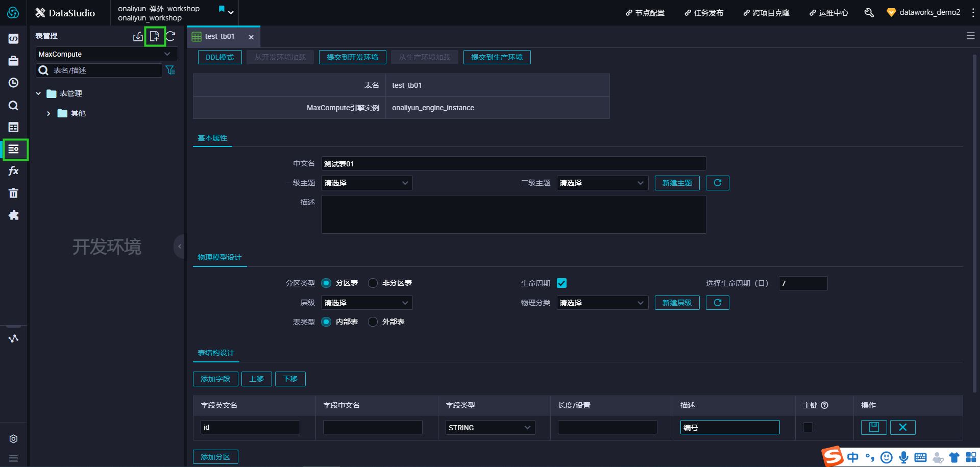Screen dimensions: 980x467
Task: Open 运维中心 in top menu
Action: coord(829,13)
